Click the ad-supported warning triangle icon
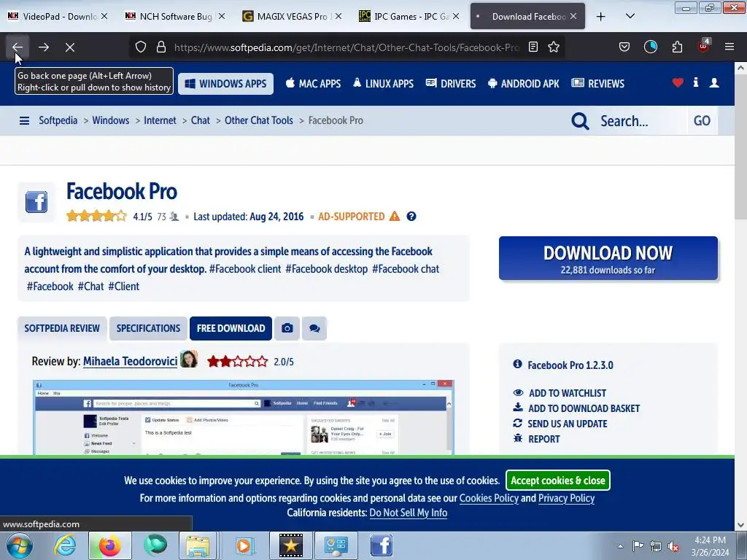747x560 pixels. tap(395, 216)
